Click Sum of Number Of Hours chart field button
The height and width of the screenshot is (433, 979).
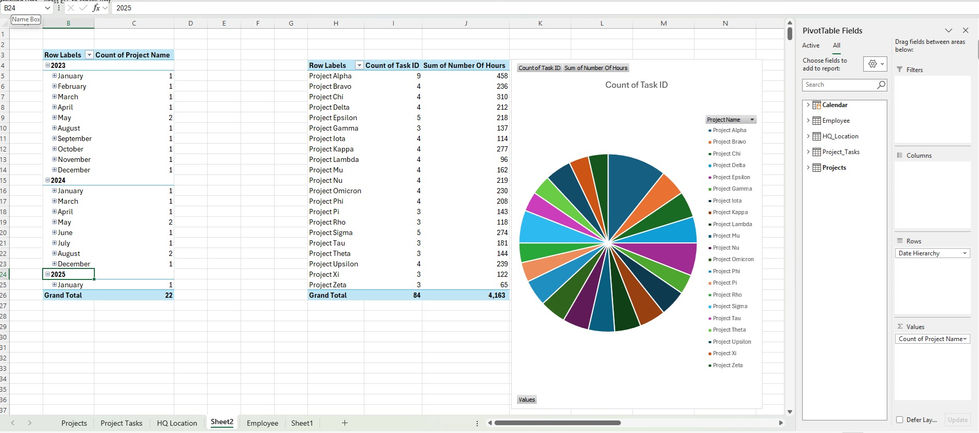[x=596, y=68]
